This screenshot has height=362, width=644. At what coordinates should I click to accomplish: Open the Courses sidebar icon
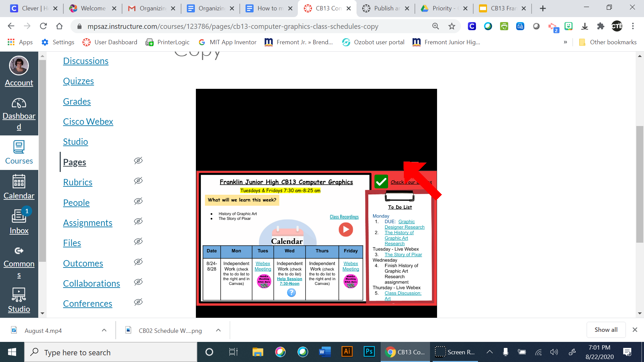[x=19, y=153]
